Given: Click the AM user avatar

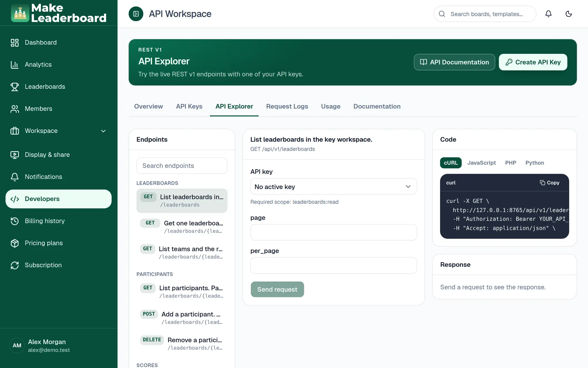Looking at the screenshot, I should tap(17, 345).
